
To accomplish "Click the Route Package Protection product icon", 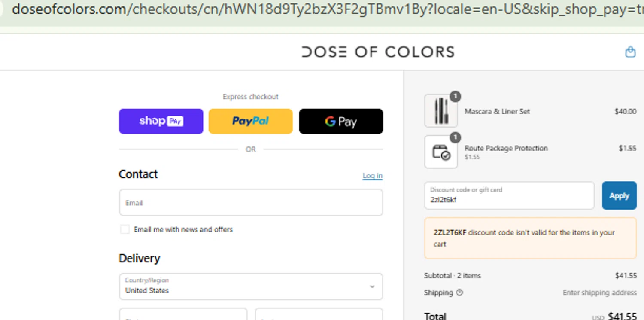I will (441, 152).
